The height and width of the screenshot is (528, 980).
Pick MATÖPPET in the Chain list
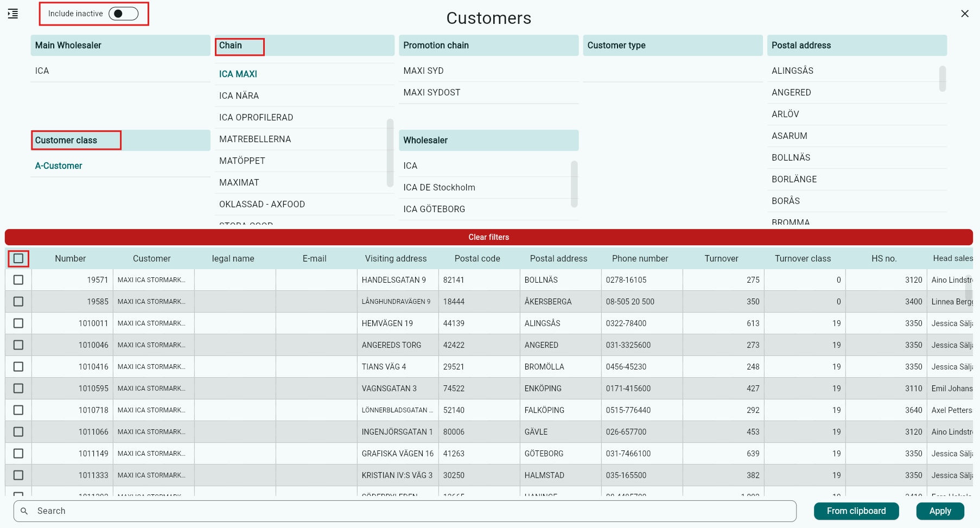[304, 161]
